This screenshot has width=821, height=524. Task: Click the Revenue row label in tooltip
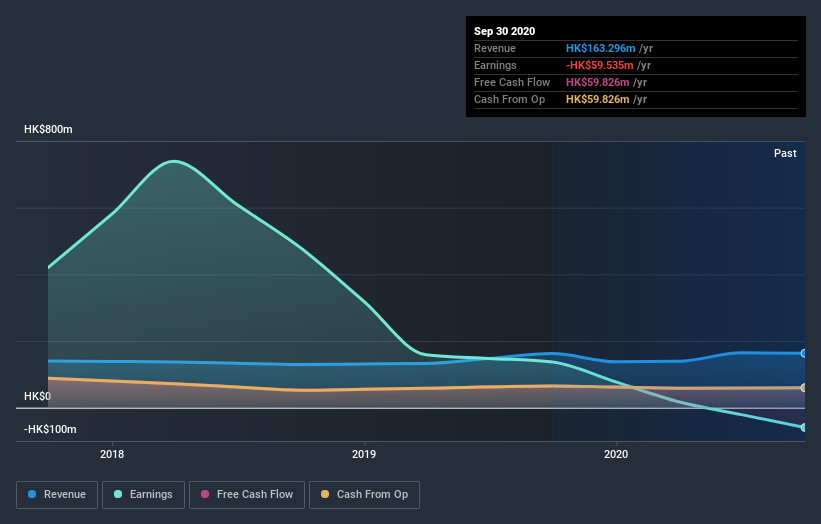point(495,48)
